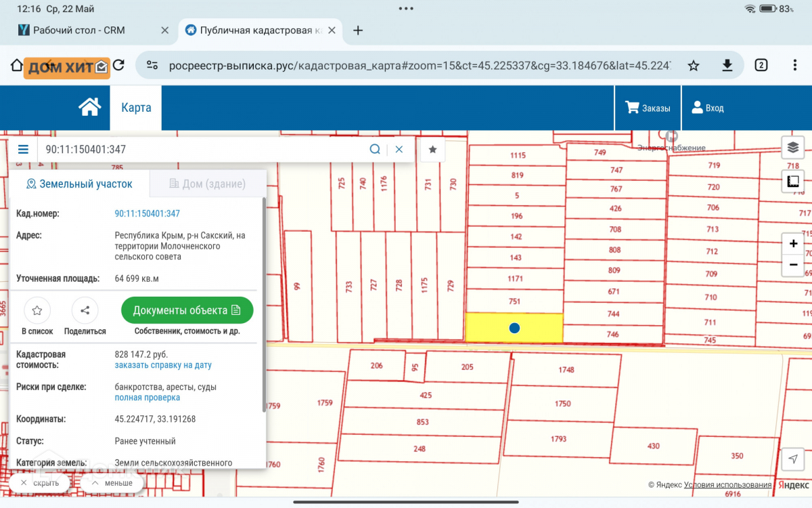Image resolution: width=812 pixels, height=508 pixels.
Task: Clear the search field with X icon
Action: (x=399, y=150)
